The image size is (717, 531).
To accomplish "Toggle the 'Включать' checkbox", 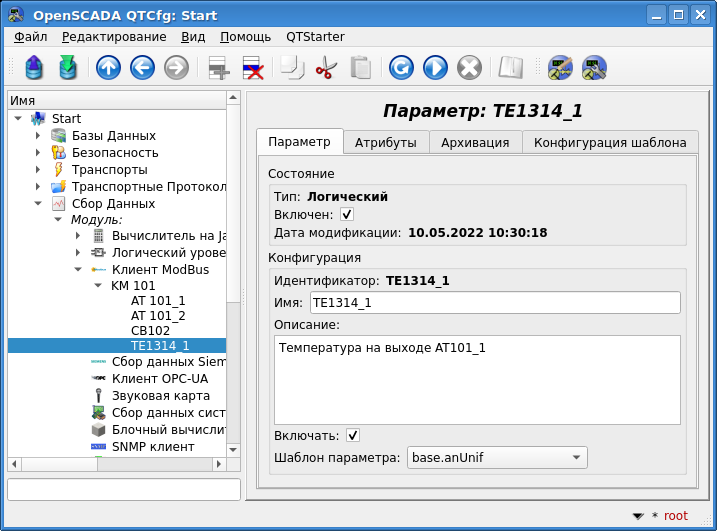I will (353, 435).
